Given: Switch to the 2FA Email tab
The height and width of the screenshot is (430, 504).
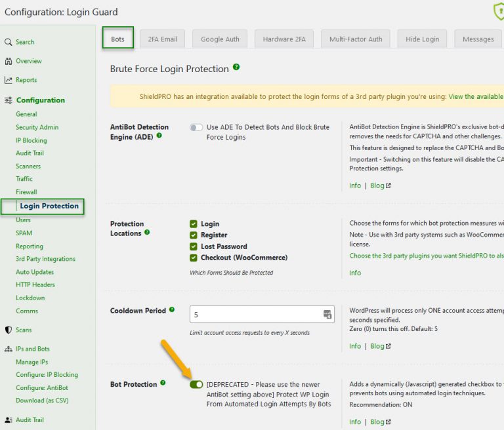Looking at the screenshot, I should click(x=162, y=39).
